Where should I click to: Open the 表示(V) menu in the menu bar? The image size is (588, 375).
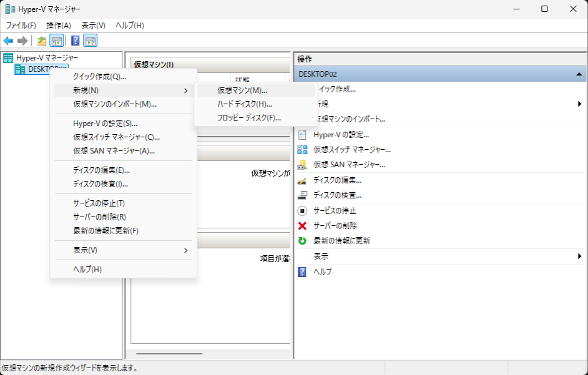pyautogui.click(x=94, y=26)
